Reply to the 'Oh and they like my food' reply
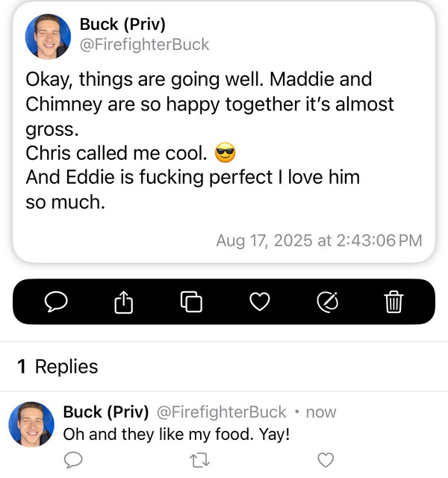Image resolution: width=448 pixels, height=478 pixels. click(x=73, y=460)
